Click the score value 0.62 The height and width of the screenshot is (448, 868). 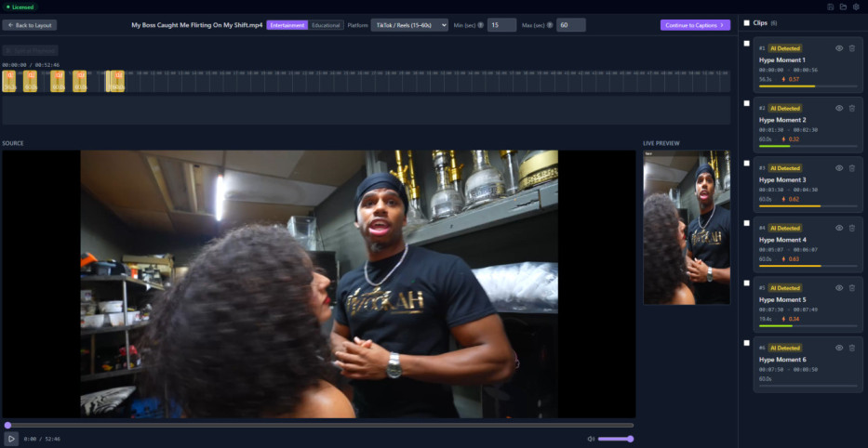[x=794, y=199]
